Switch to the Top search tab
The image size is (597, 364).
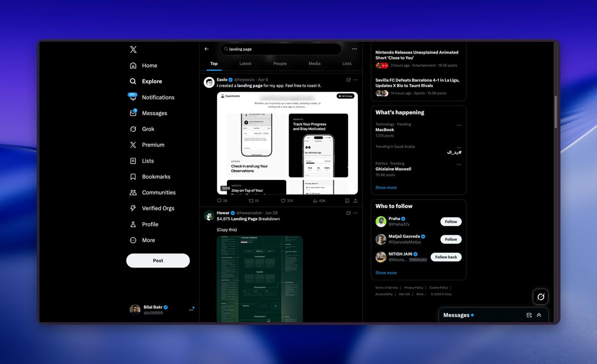click(x=214, y=64)
